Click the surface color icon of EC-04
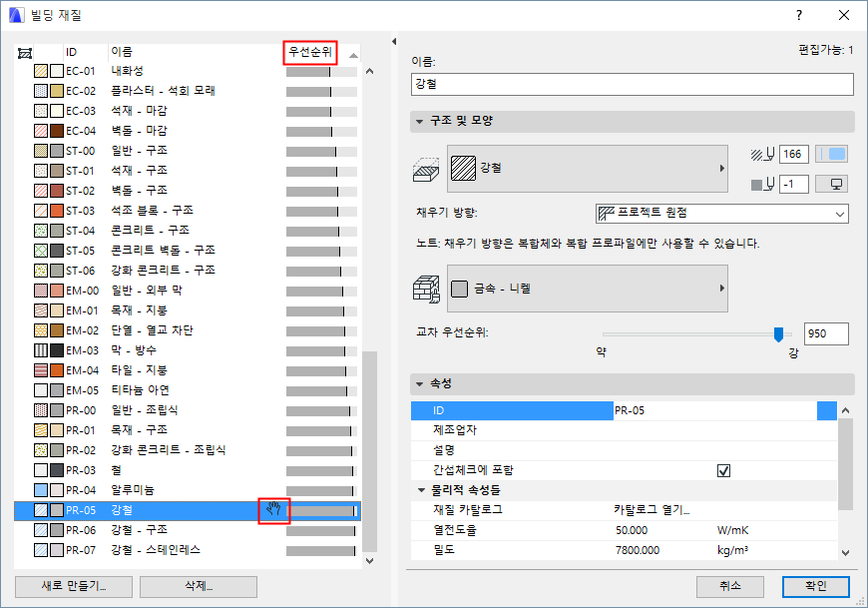 point(57,131)
